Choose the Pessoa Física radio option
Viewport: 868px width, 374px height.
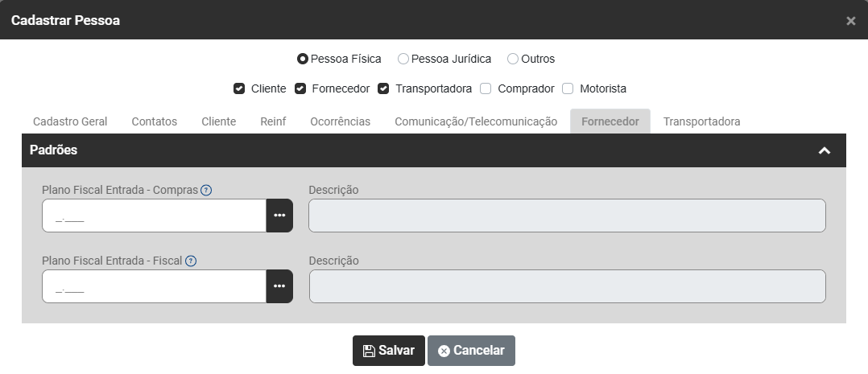click(x=302, y=59)
